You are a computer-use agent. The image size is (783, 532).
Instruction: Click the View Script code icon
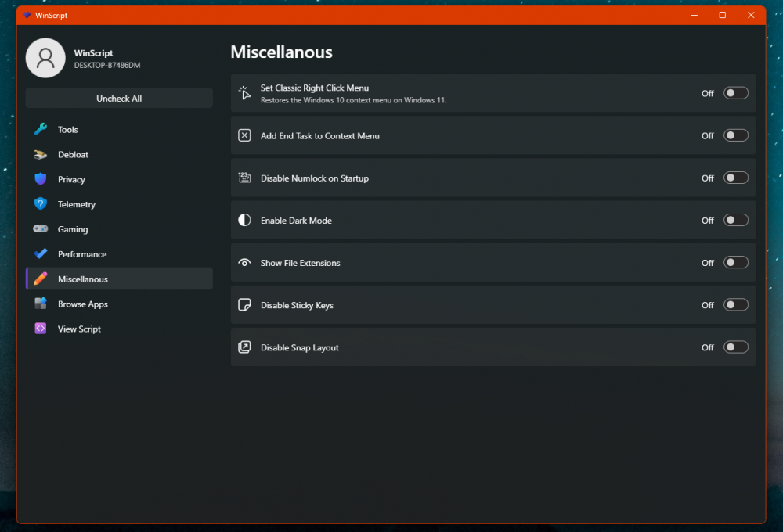[x=41, y=329]
